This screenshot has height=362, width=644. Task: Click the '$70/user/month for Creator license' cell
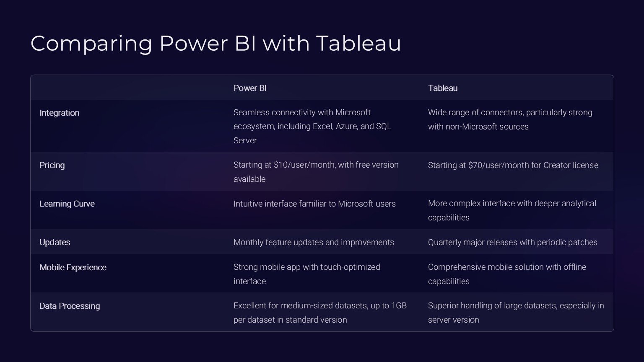pyautogui.click(x=513, y=165)
